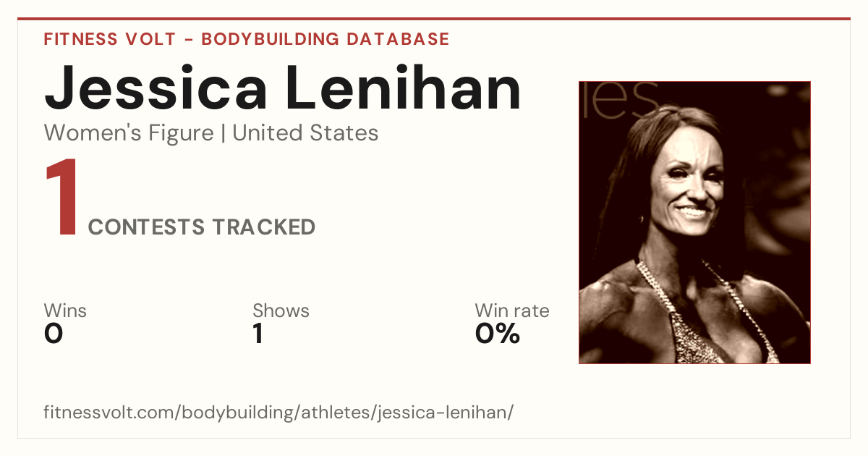The height and width of the screenshot is (456, 868).
Task: Click the large red contests number 1
Action: (x=61, y=198)
